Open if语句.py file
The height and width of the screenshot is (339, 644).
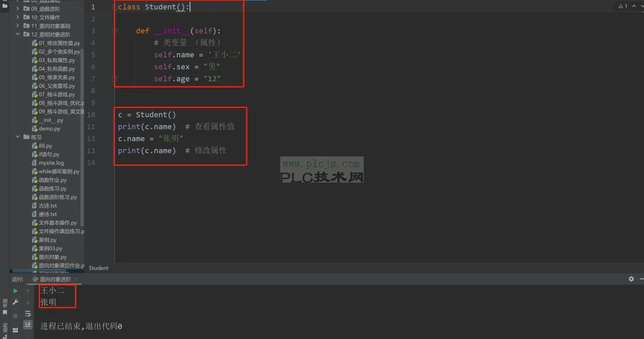45,155
